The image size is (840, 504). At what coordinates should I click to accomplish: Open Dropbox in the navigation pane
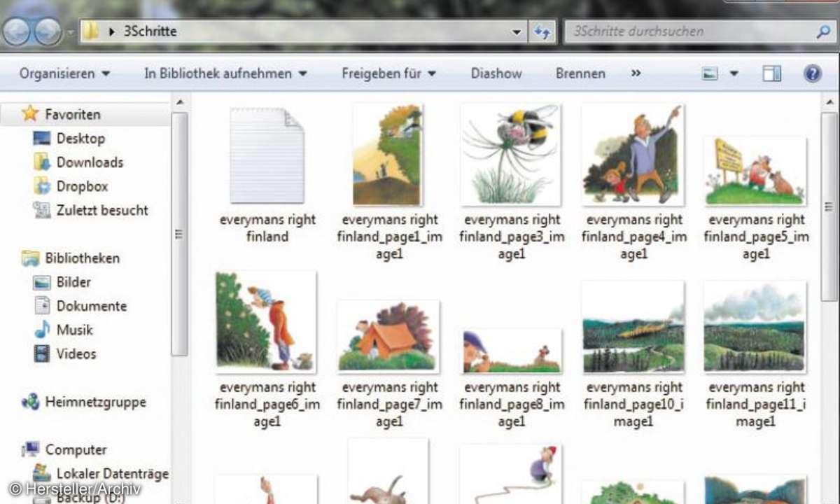[x=82, y=186]
